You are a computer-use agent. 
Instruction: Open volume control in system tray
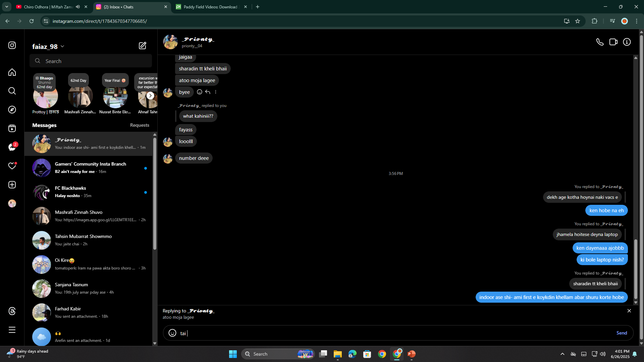pos(603,354)
